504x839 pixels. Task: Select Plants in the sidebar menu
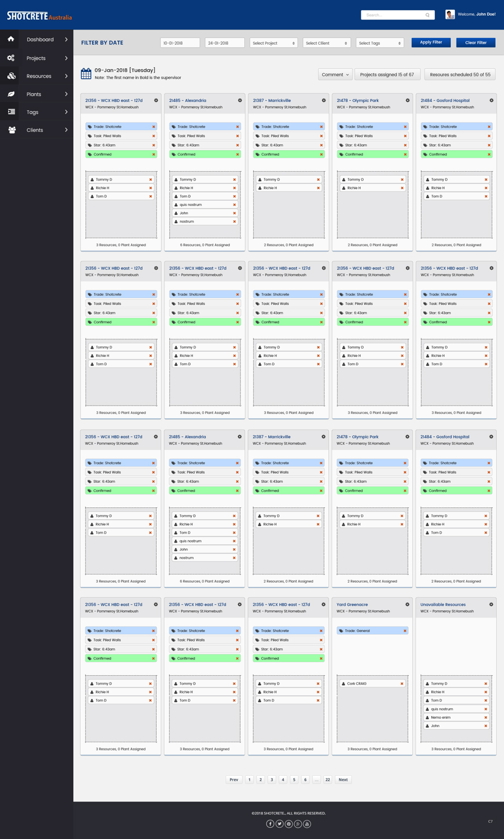pyautogui.click(x=34, y=94)
